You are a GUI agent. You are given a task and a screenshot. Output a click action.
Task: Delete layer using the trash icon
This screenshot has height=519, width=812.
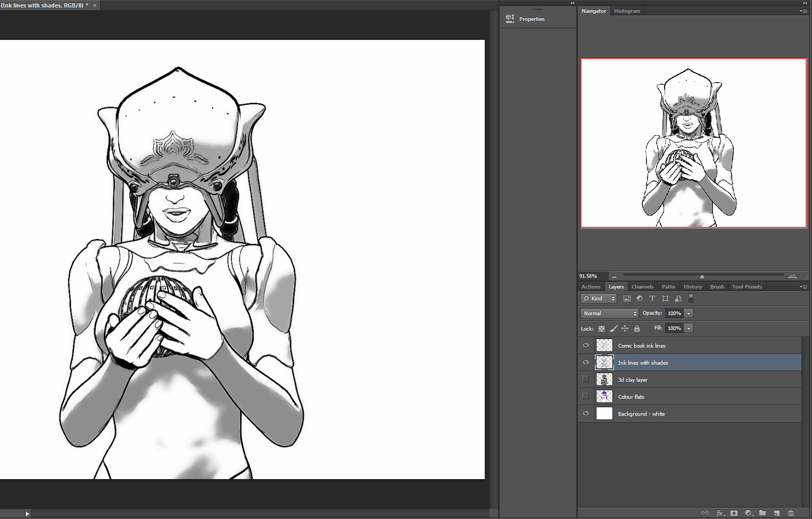791,513
